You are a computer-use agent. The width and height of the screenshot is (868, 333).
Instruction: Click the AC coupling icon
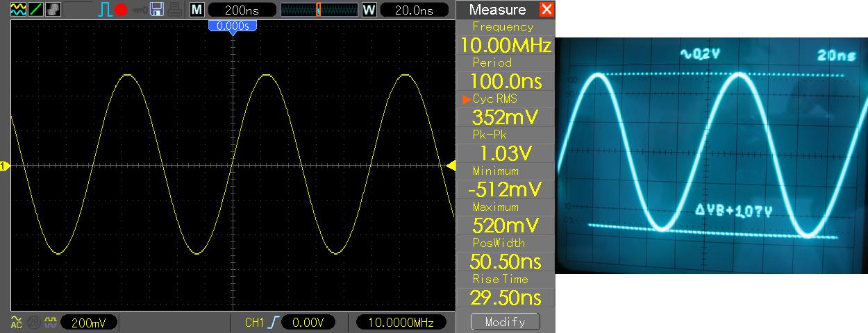(x=17, y=322)
